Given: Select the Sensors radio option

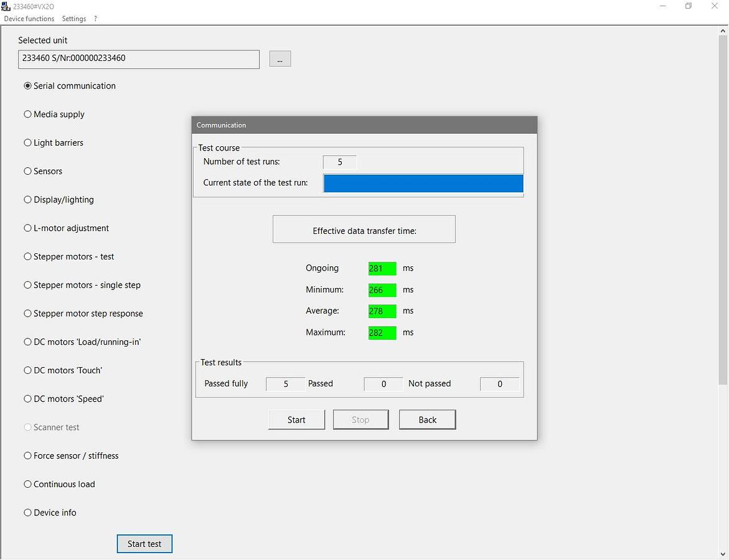Looking at the screenshot, I should pyautogui.click(x=27, y=171).
